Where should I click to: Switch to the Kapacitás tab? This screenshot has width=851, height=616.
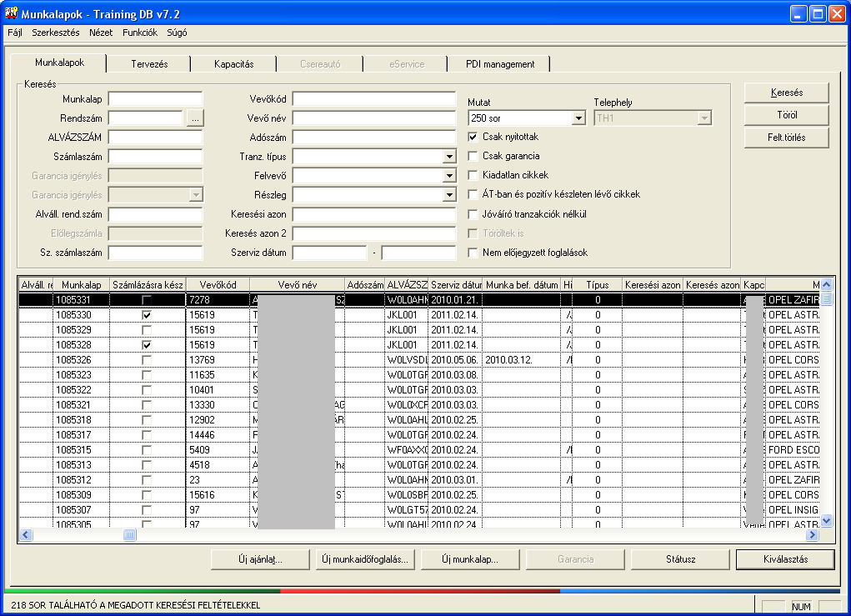tap(234, 64)
